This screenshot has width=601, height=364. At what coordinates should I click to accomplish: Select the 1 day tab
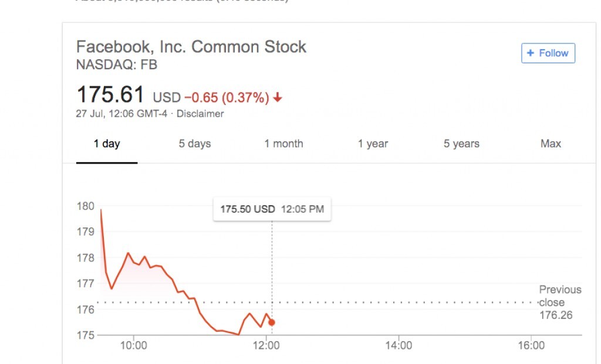pos(107,144)
